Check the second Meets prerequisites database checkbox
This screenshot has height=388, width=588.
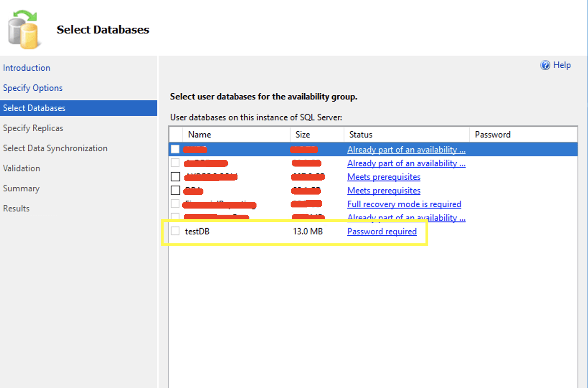pyautogui.click(x=175, y=190)
